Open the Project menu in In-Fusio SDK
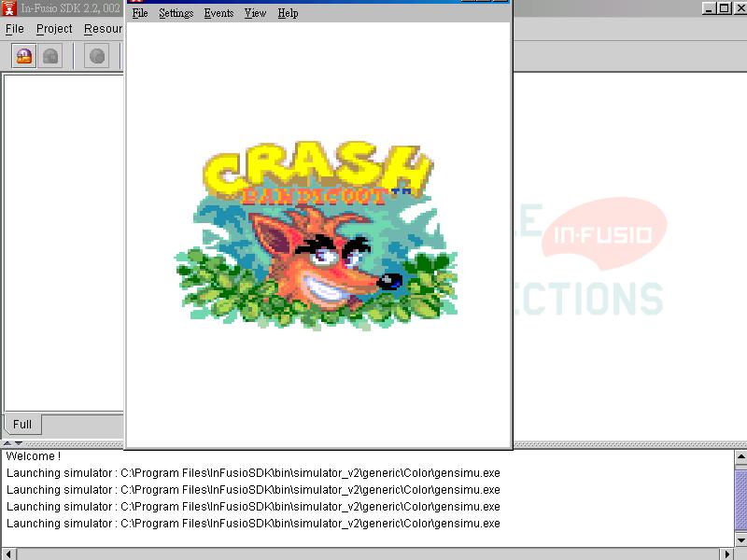The height and width of the screenshot is (560, 747). 54,29
